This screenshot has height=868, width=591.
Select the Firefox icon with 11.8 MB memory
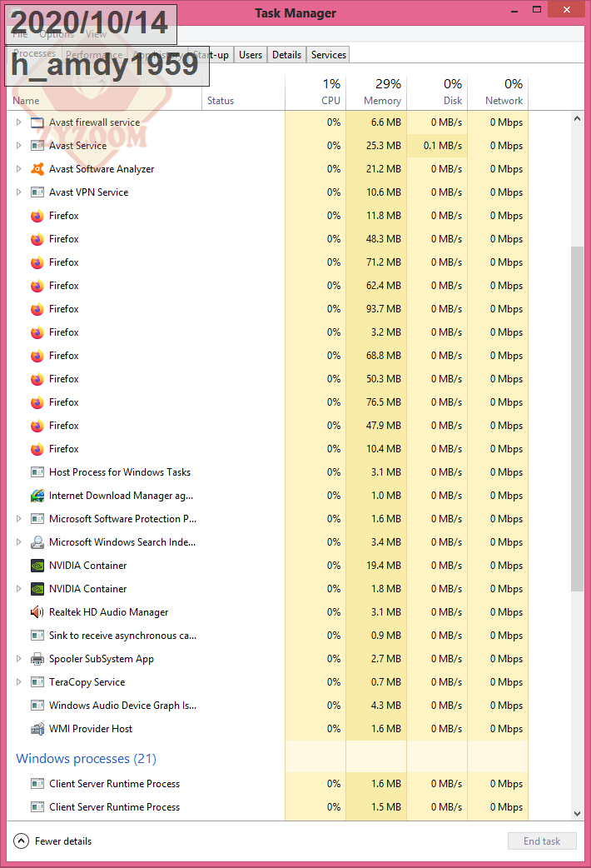tap(37, 216)
